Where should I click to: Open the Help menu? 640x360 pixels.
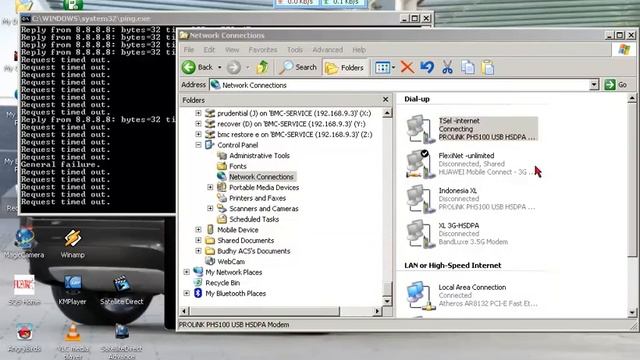(359, 50)
